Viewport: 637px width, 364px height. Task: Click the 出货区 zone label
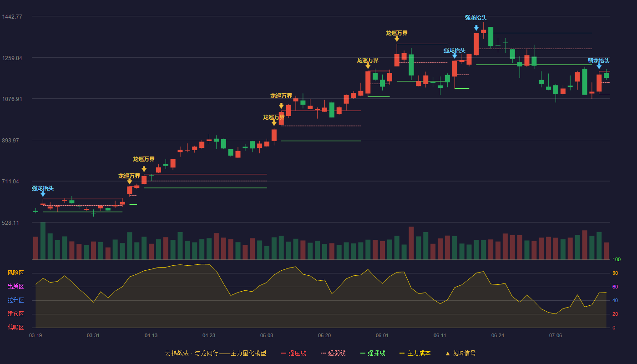pyautogui.click(x=15, y=287)
